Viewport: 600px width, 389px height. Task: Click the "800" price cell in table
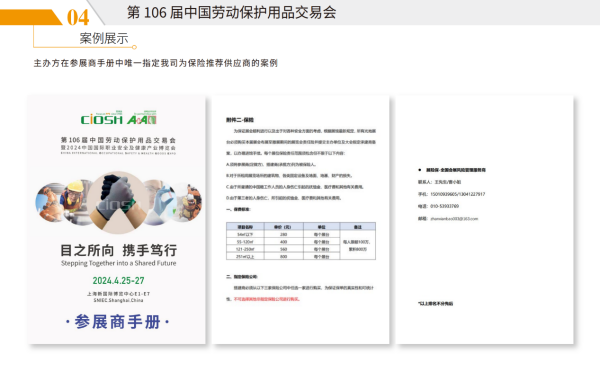[284, 257]
